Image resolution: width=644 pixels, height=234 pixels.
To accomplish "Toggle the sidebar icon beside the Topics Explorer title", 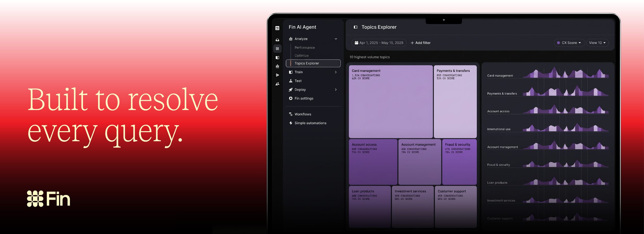I will (355, 27).
